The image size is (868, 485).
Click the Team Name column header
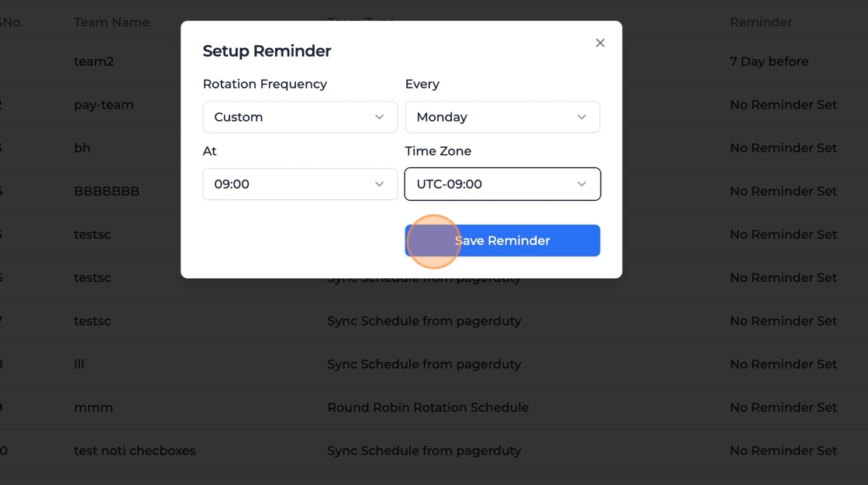point(112,22)
